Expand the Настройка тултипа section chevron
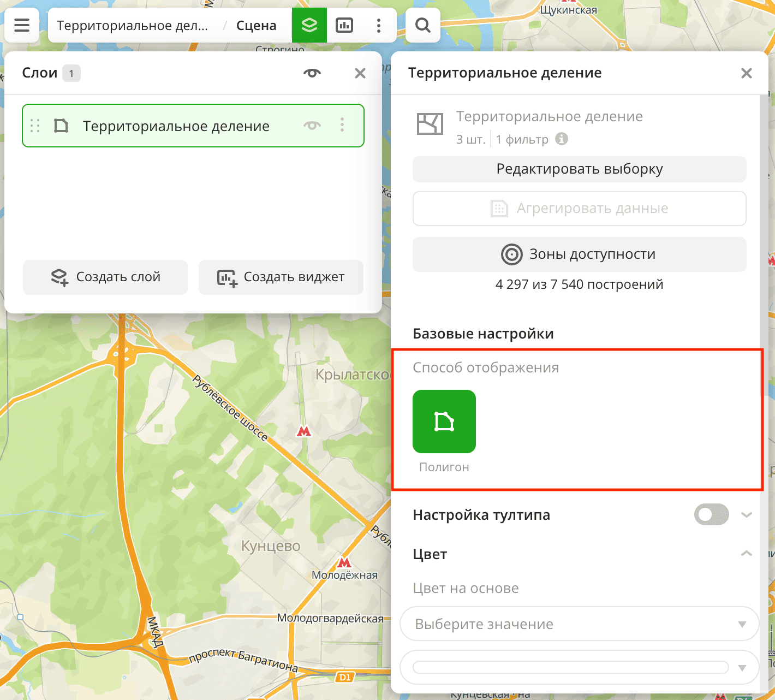Screen dimensions: 775x700 click(746, 514)
